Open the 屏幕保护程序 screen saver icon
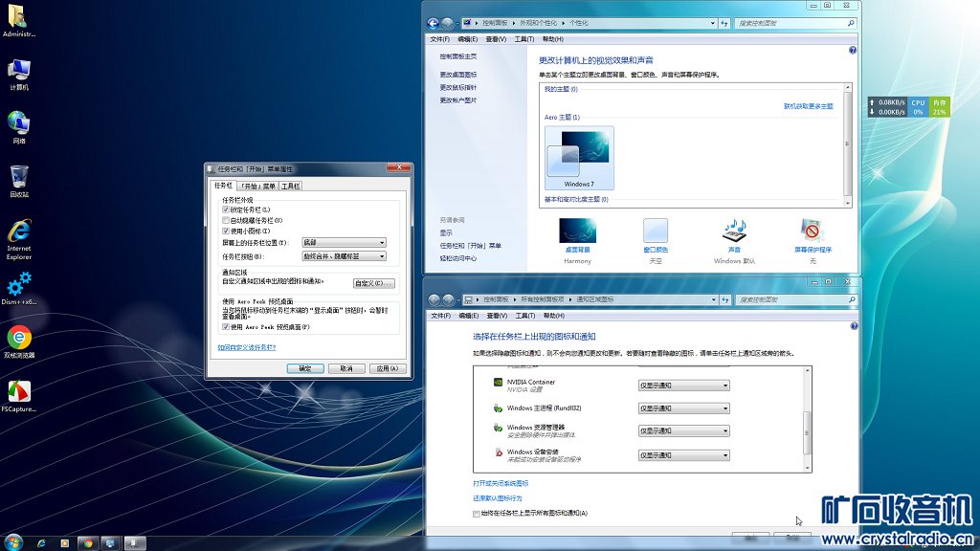980x551 pixels. pos(813,231)
